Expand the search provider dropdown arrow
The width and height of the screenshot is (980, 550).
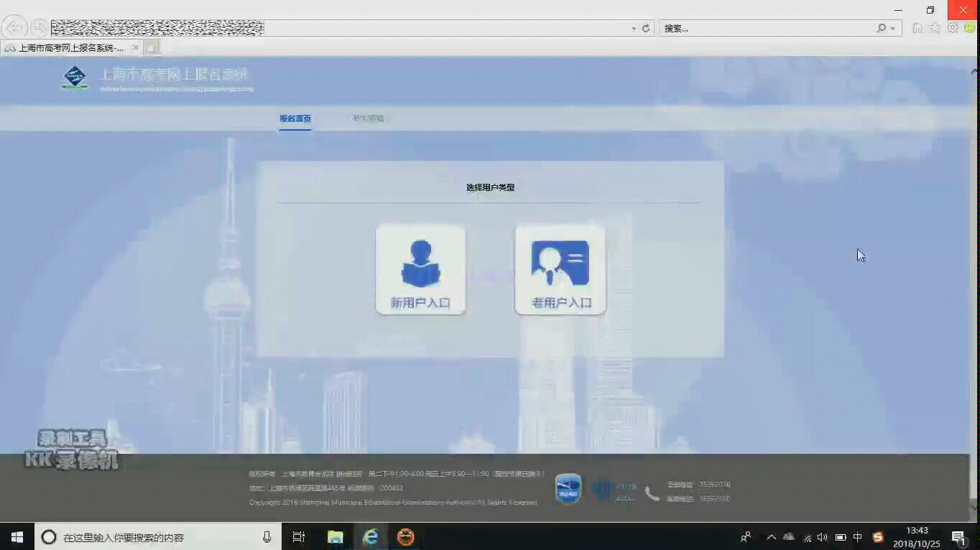click(893, 29)
